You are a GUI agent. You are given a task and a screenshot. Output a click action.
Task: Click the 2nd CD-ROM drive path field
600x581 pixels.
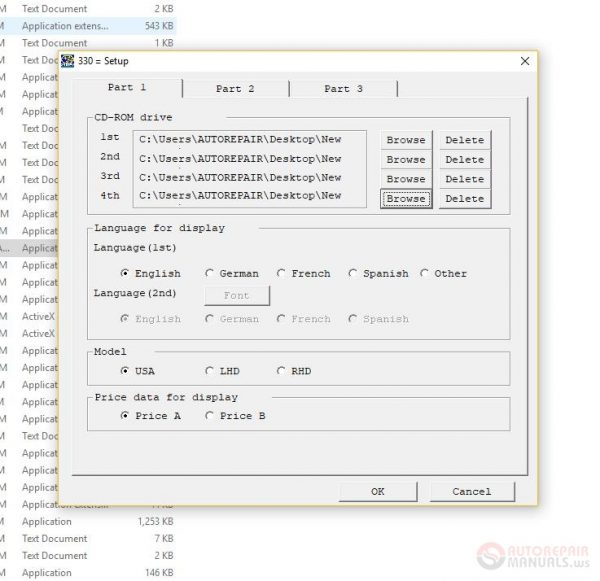[x=249, y=159]
